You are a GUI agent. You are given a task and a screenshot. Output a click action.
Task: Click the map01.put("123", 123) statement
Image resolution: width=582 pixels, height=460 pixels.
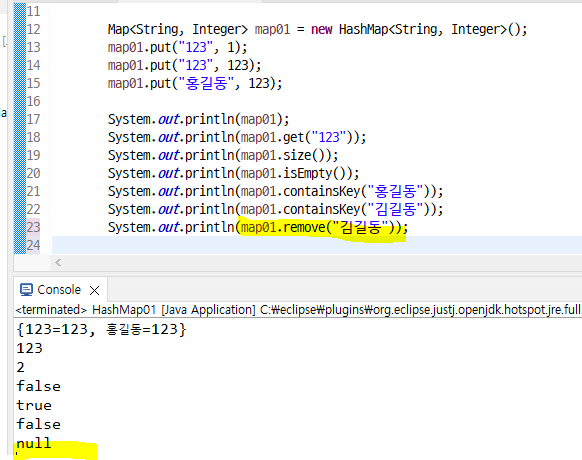184,65
